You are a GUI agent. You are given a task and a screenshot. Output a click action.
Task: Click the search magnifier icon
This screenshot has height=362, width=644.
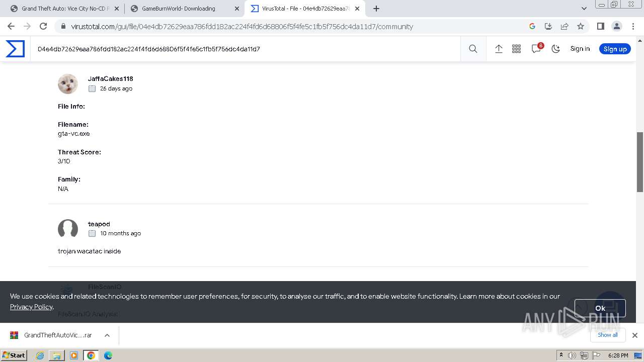click(x=473, y=49)
